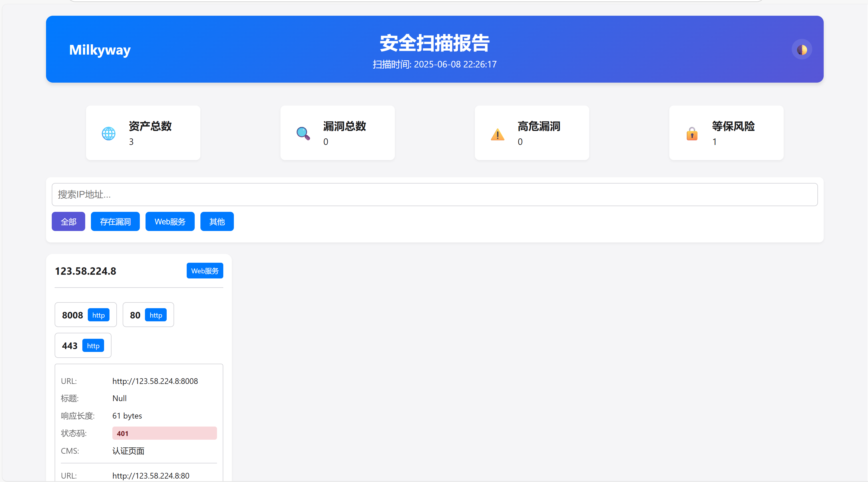The height and width of the screenshot is (482, 868).
Task: Click the globe icon for 资产总数
Action: pyautogui.click(x=109, y=134)
